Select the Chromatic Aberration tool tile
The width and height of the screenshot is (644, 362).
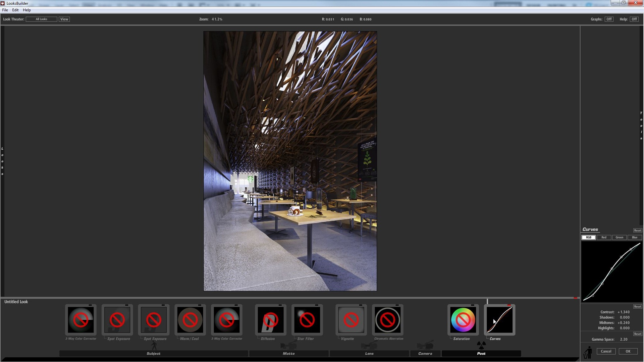coord(388,320)
